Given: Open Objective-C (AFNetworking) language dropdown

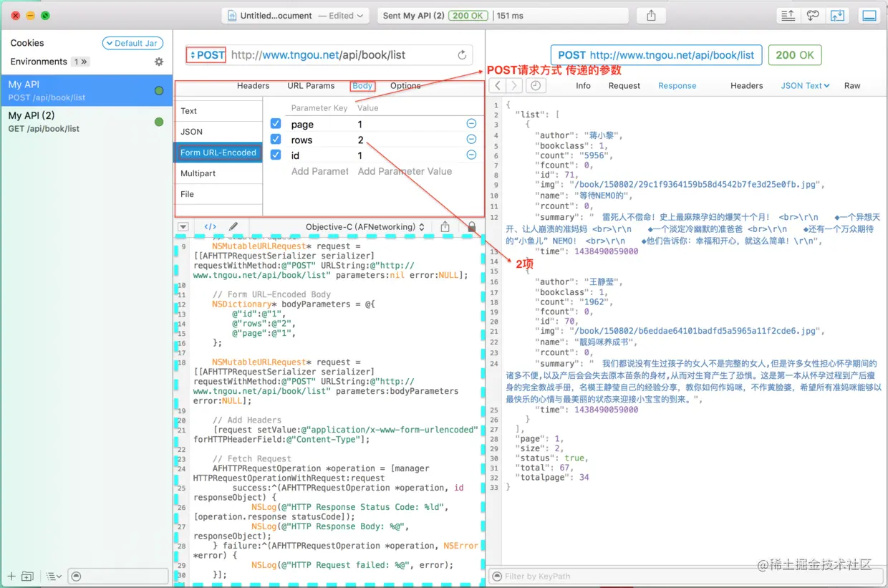Looking at the screenshot, I should point(365,226).
